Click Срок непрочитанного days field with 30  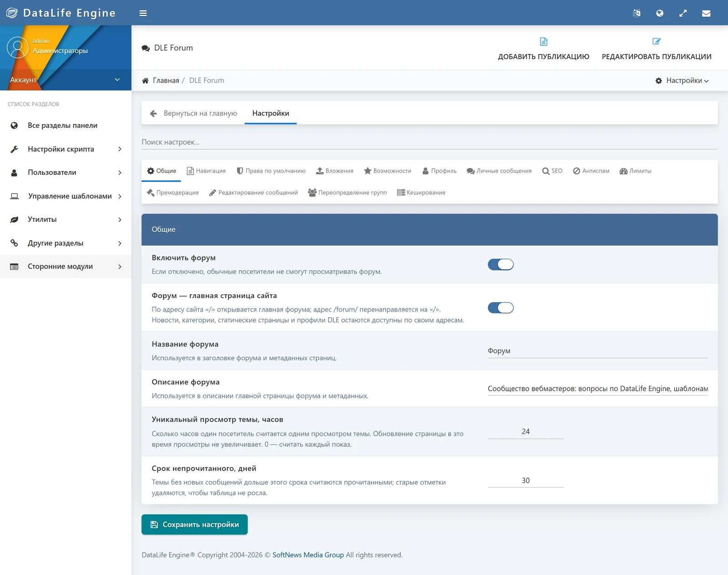pos(526,480)
